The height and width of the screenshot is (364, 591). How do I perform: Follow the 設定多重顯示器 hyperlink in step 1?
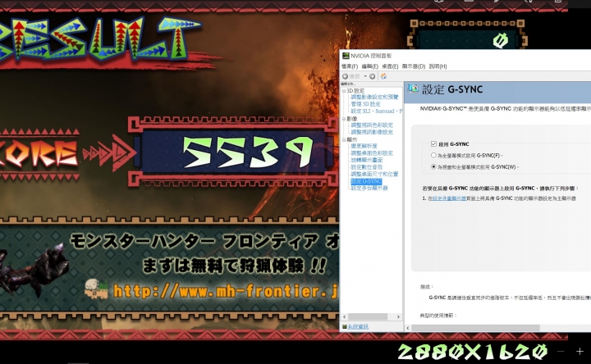[x=449, y=198]
